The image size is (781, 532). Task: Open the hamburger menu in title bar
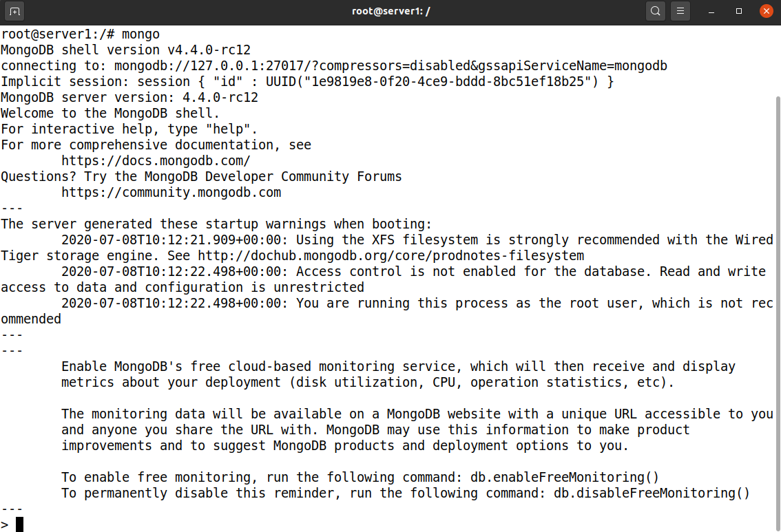tap(680, 11)
